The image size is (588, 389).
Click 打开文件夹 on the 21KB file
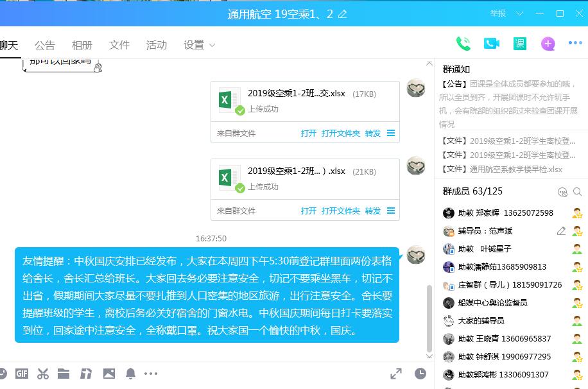(x=341, y=211)
